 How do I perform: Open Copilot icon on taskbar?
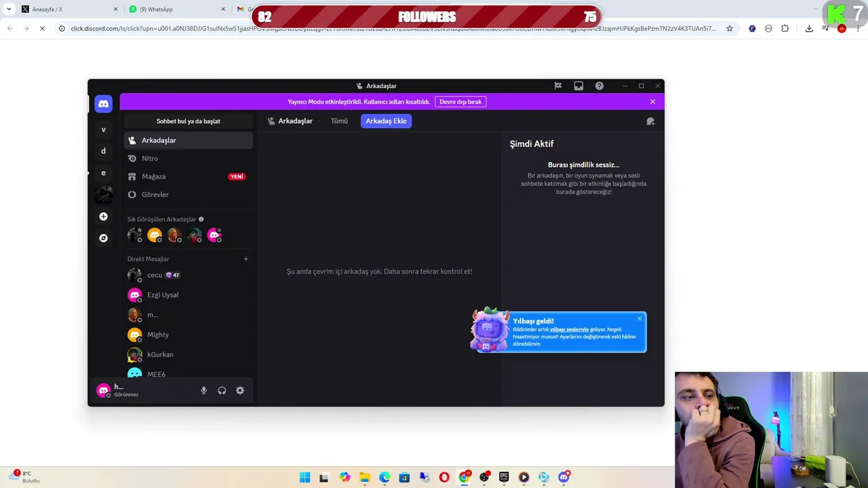(344, 477)
